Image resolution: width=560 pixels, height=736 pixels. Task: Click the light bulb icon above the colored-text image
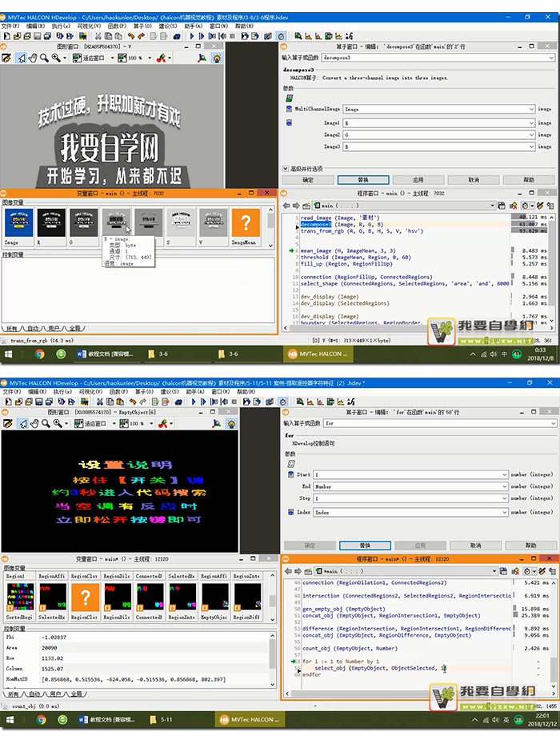(231, 423)
